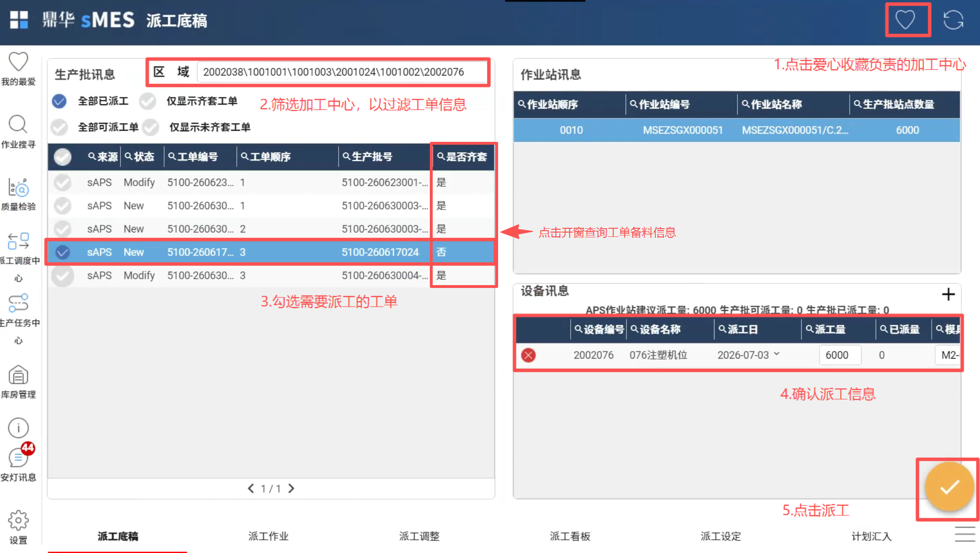
Task: Switch to the 派工设定 tab
Action: (721, 536)
